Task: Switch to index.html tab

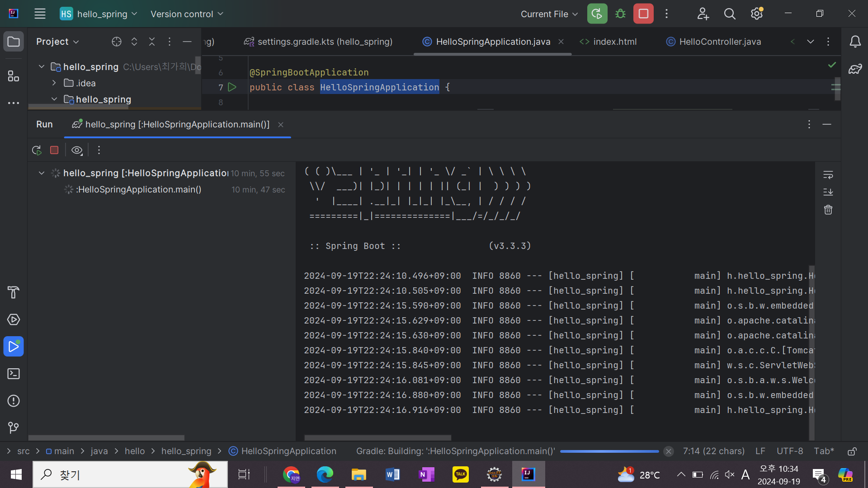Action: point(608,42)
